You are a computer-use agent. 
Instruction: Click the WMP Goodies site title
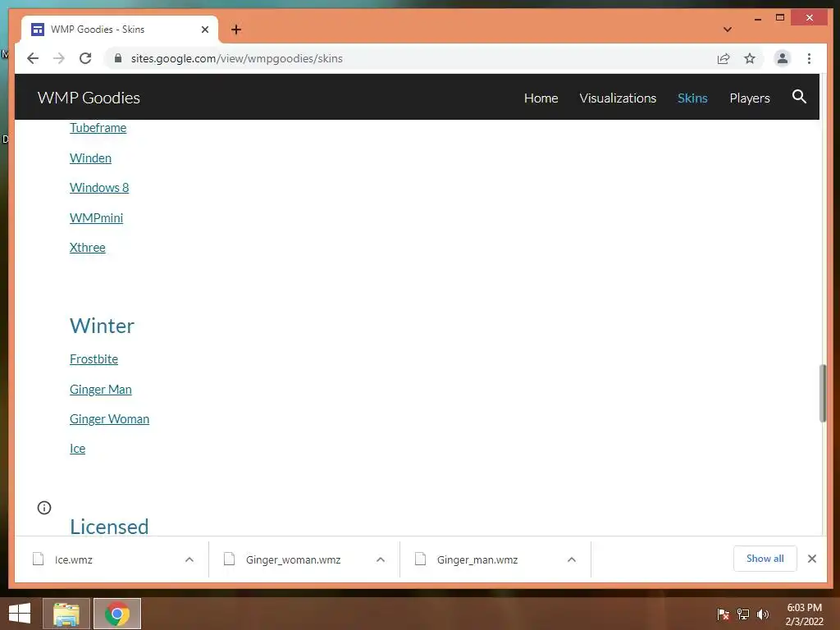coord(89,98)
